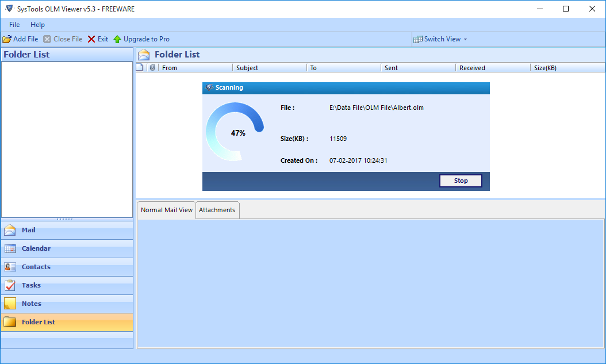Viewport: 606px width, 364px height.
Task: Sort by the From column header
Action: (x=195, y=68)
